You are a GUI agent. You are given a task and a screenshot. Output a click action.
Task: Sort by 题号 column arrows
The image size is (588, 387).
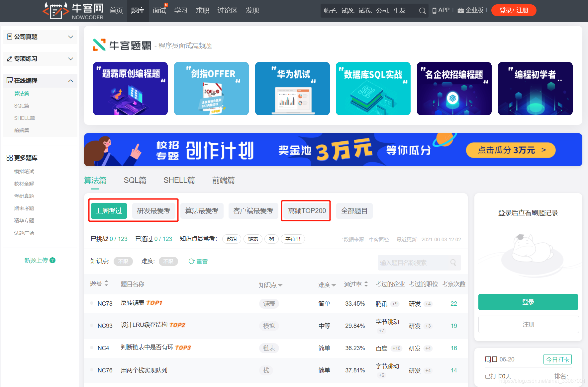pos(106,283)
